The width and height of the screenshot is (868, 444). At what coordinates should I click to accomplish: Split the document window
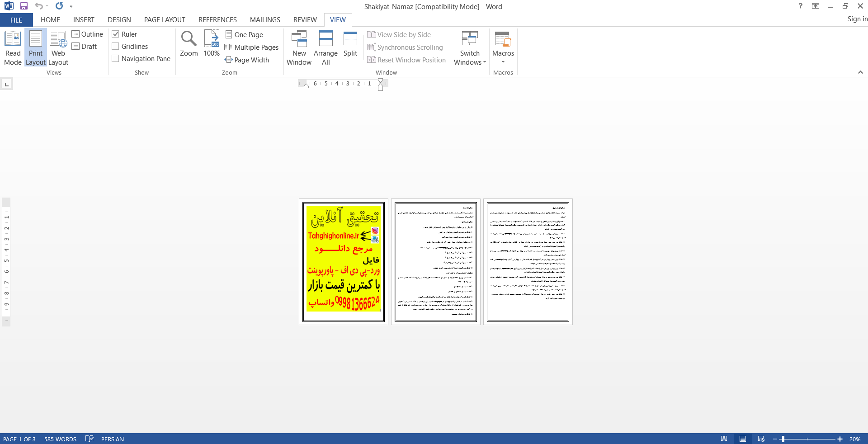[350, 44]
